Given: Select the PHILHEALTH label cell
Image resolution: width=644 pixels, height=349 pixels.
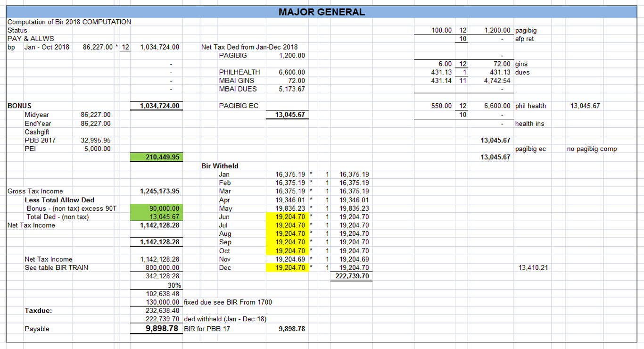Looking at the screenshot, I should click(x=239, y=72).
